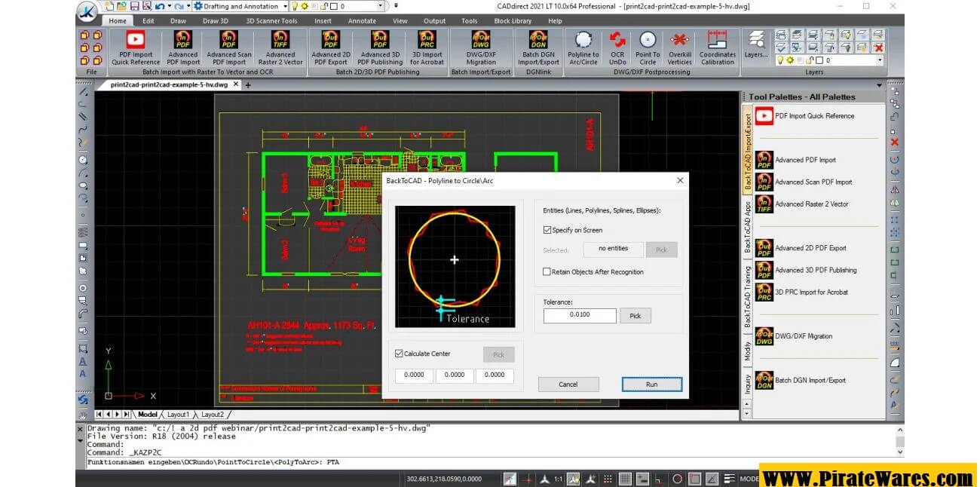Screen dimensions: 980x487
Task: Open the Inquiry palette side tab
Action: point(748,384)
